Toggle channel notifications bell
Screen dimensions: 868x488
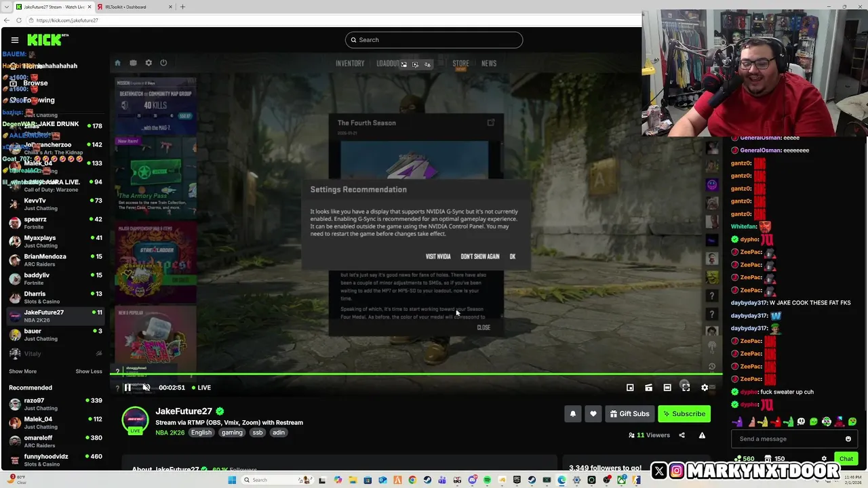(573, 413)
